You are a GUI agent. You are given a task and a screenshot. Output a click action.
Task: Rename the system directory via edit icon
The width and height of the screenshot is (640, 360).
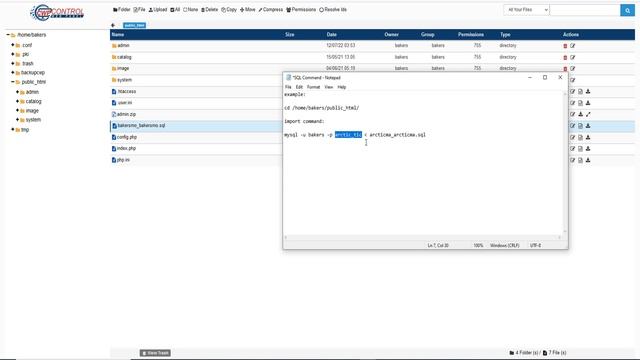573,80
